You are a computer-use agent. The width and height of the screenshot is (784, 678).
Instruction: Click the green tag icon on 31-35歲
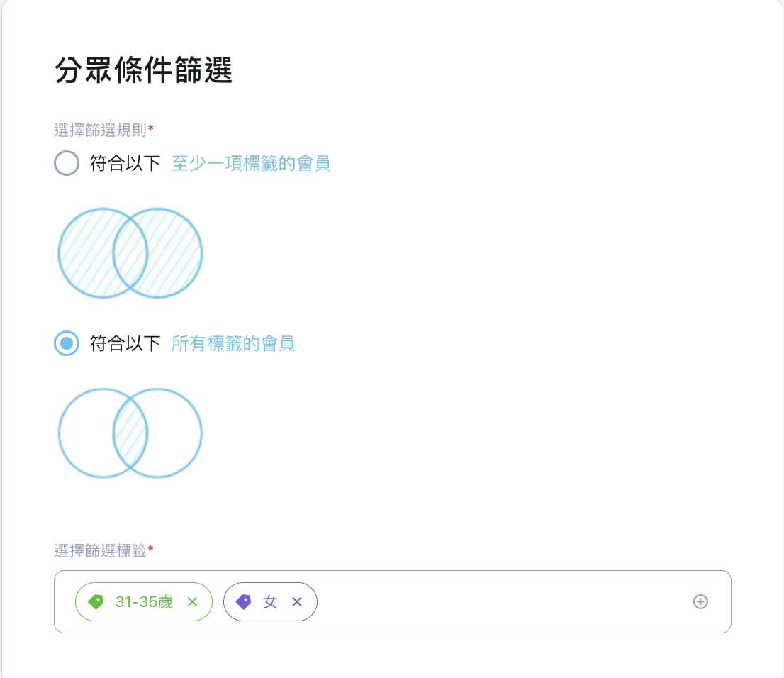pyautogui.click(x=96, y=602)
